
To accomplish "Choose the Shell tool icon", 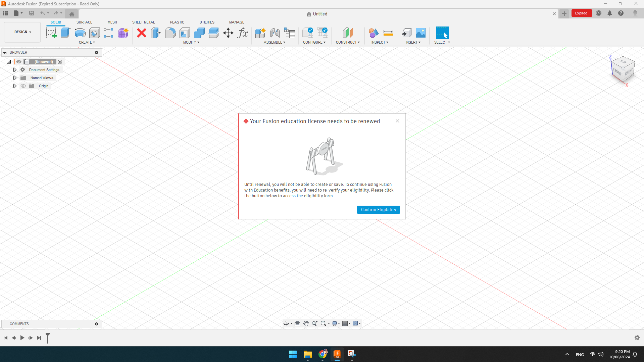I will tap(185, 33).
